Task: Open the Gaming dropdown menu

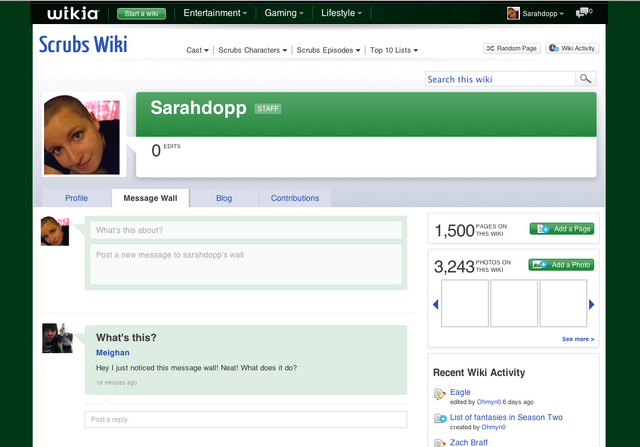Action: point(284,13)
